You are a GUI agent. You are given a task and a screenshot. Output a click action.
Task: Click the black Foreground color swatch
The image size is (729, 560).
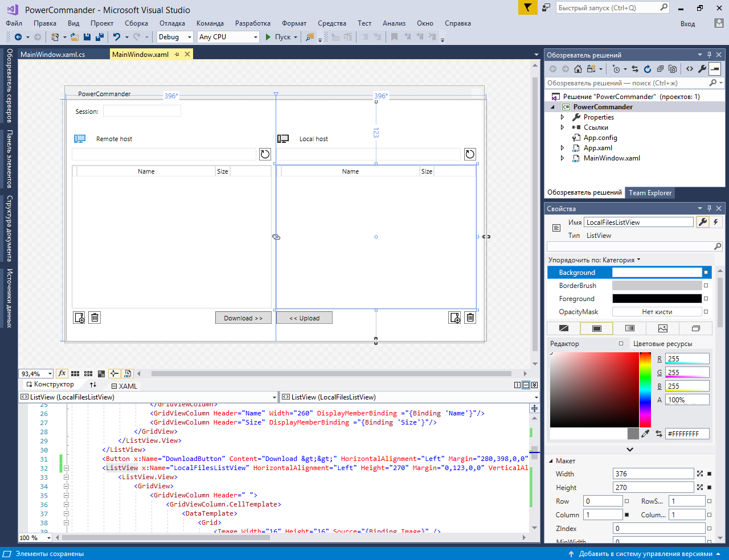tap(657, 299)
